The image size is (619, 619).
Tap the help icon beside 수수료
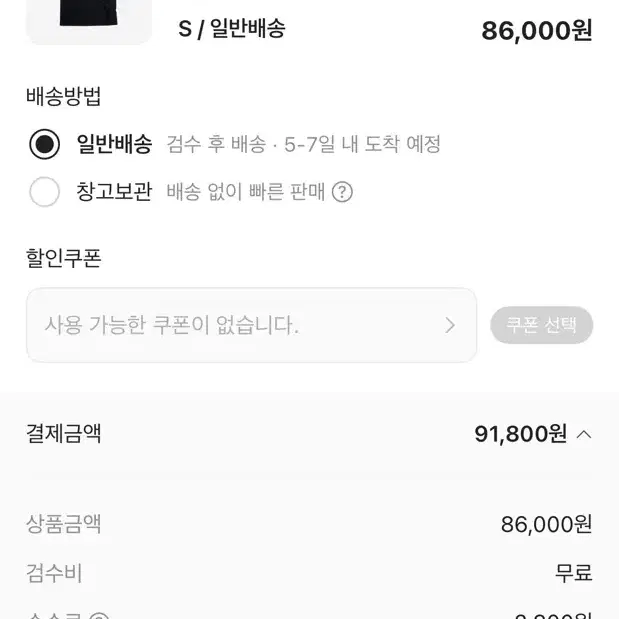[x=99, y=615]
